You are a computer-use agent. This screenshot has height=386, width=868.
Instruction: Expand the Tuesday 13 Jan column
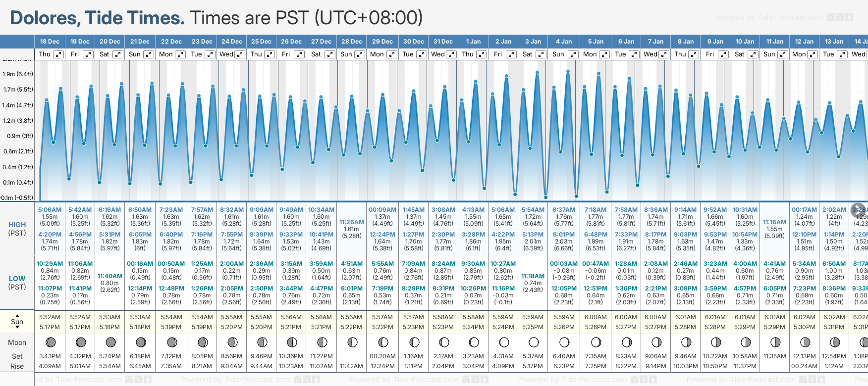pos(842,54)
